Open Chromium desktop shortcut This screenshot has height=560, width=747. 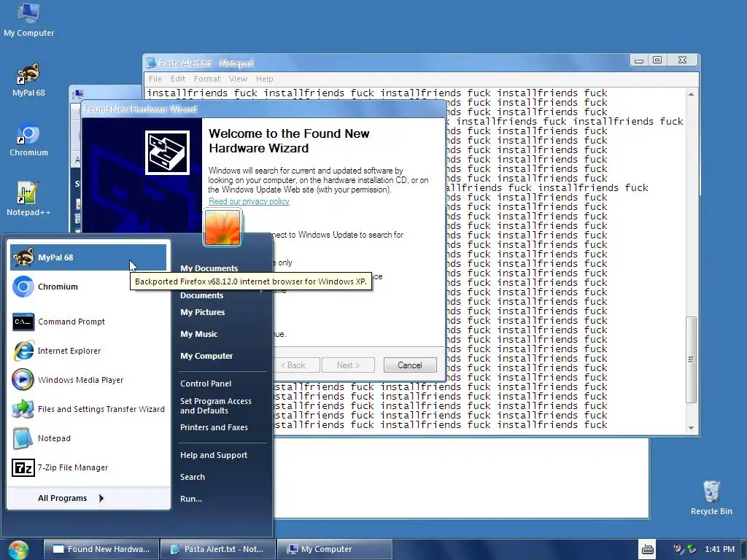28,140
